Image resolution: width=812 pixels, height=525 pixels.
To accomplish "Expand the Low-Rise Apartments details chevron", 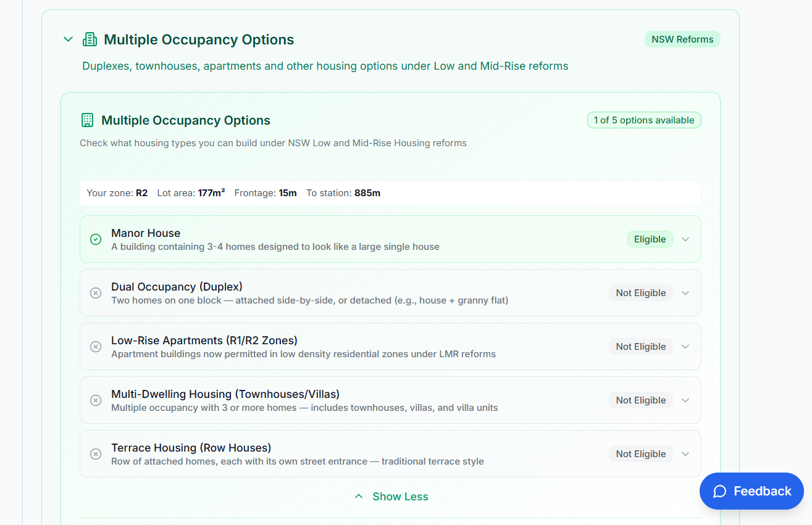I will (685, 346).
